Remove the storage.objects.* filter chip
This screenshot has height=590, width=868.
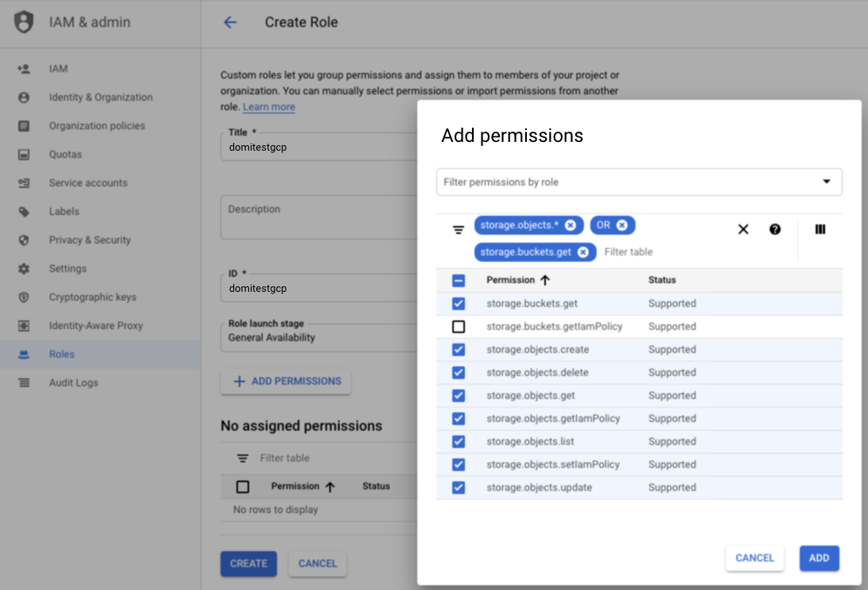(570, 225)
